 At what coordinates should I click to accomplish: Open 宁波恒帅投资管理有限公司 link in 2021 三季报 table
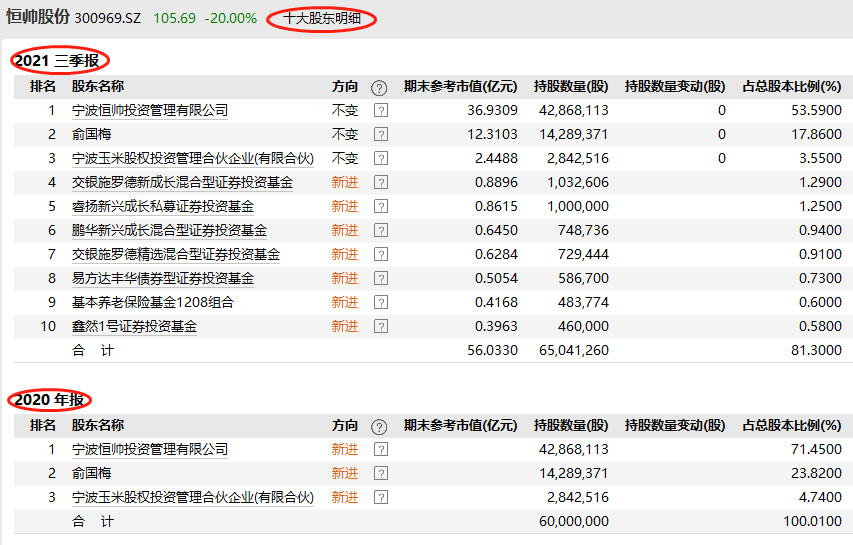(x=150, y=110)
